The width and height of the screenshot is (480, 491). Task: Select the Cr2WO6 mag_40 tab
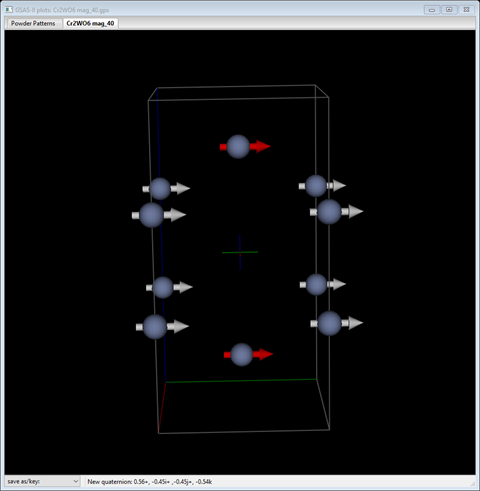pyautogui.click(x=90, y=23)
